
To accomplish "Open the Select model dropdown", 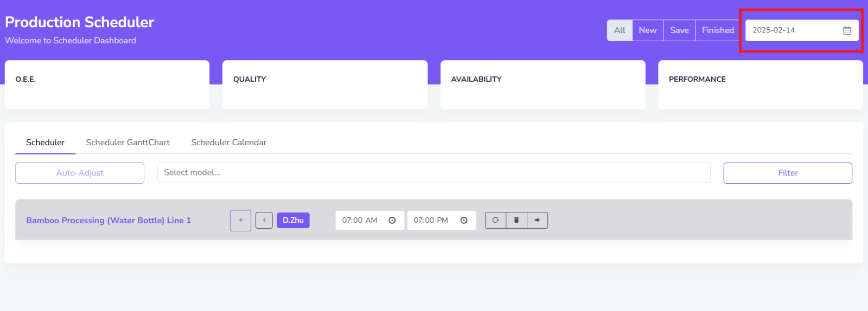I will coord(433,173).
